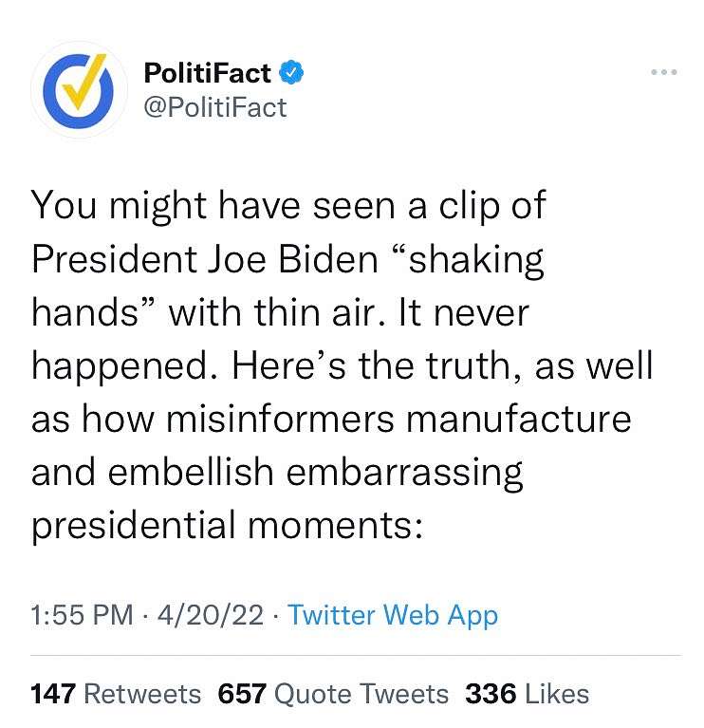Open the PolitiFact profile avatar logo

coord(79,90)
